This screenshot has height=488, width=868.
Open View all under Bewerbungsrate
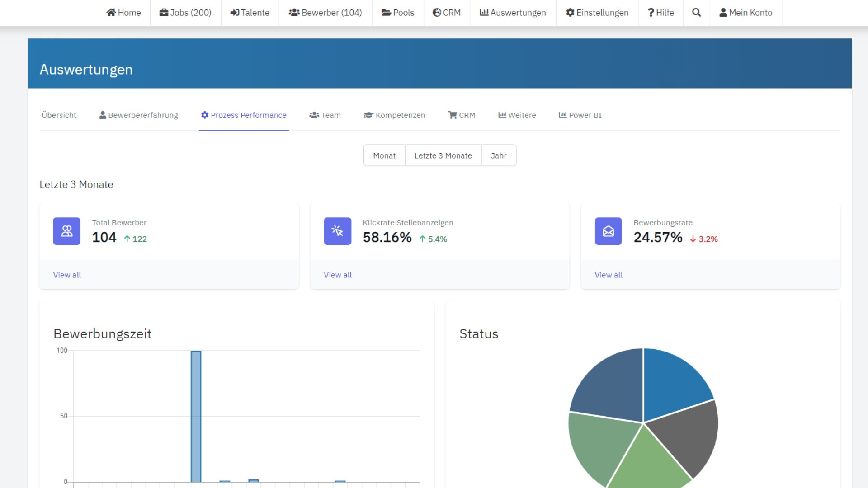coord(609,275)
